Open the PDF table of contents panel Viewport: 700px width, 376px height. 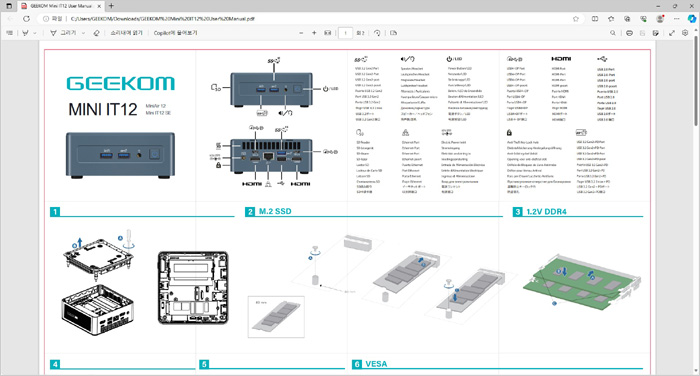tap(10, 33)
